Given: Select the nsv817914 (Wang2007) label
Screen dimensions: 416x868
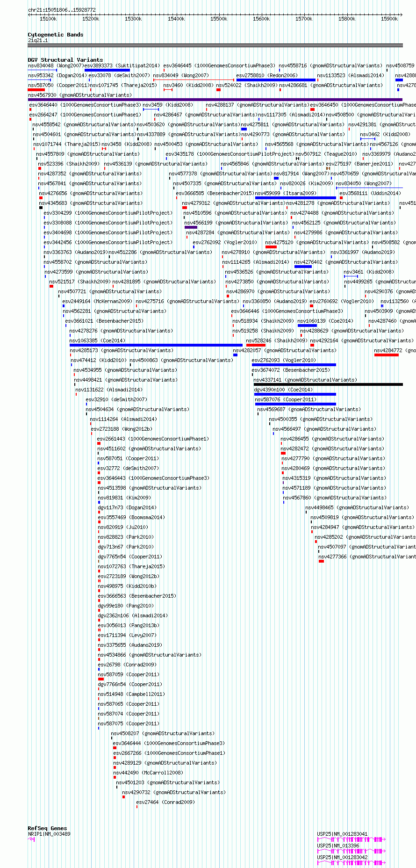Looking at the screenshot, I should (x=301, y=174).
